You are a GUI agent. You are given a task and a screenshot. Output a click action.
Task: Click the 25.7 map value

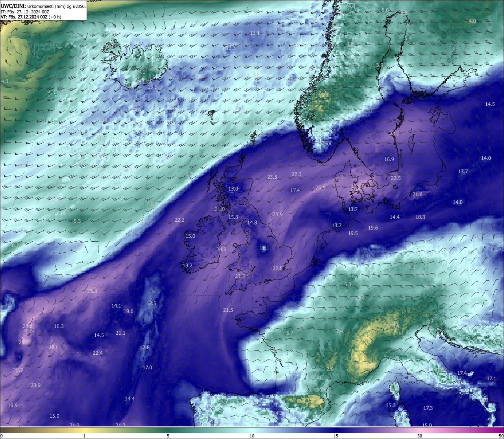pos(18,370)
